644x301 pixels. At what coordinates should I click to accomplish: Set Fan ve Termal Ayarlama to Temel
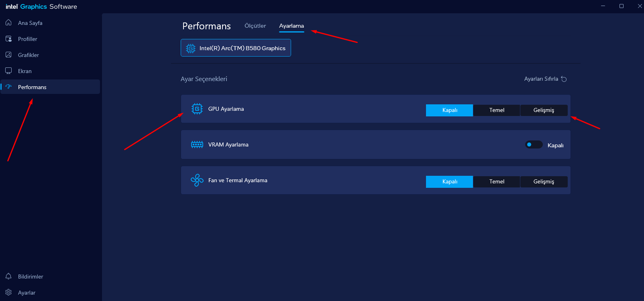click(497, 182)
